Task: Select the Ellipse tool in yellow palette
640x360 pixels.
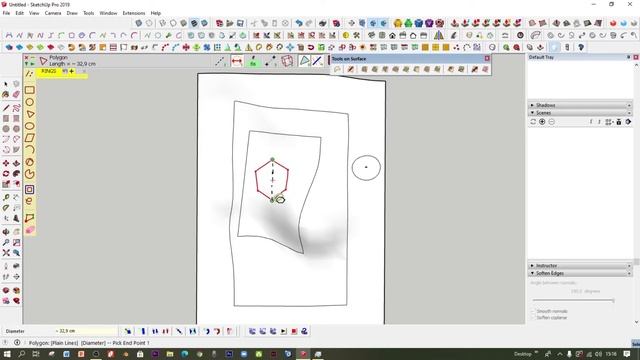Action: click(x=29, y=126)
